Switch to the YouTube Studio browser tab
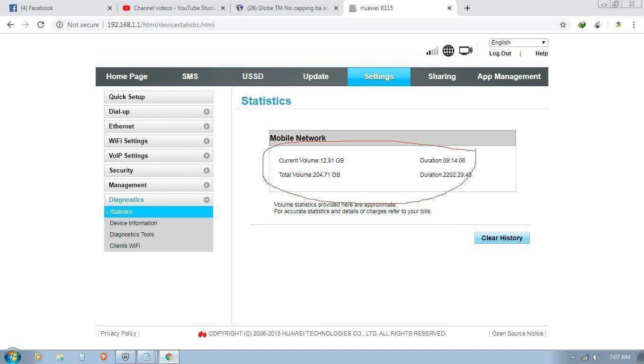 click(172, 8)
